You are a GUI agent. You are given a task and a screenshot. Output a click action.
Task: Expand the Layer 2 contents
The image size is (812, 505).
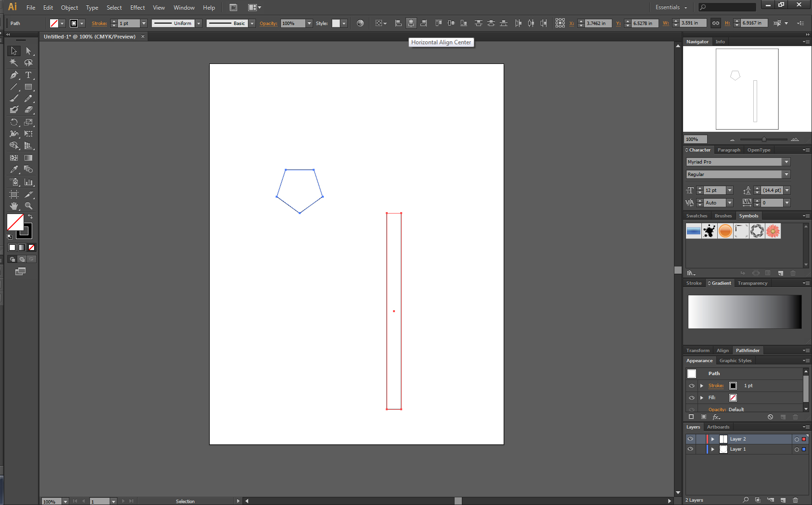[x=712, y=439]
